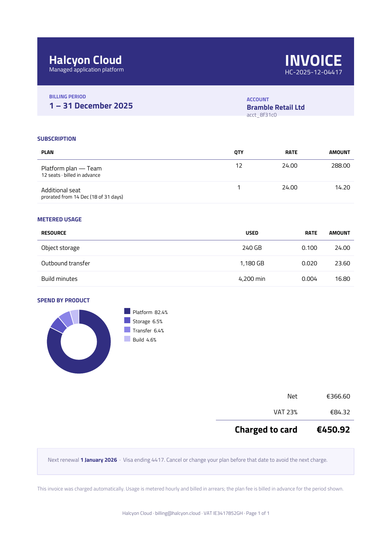This screenshot has width=392, height=555.
Task: Click the 0.100 storage rate
Action: 309,248
